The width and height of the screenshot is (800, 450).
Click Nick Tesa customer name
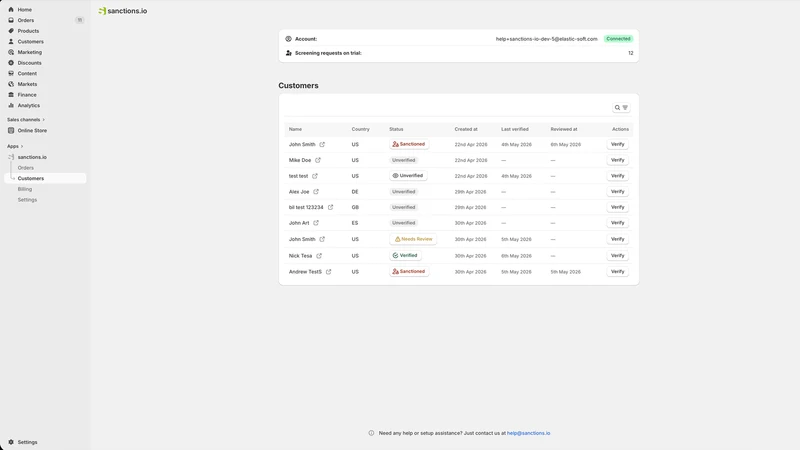point(300,256)
